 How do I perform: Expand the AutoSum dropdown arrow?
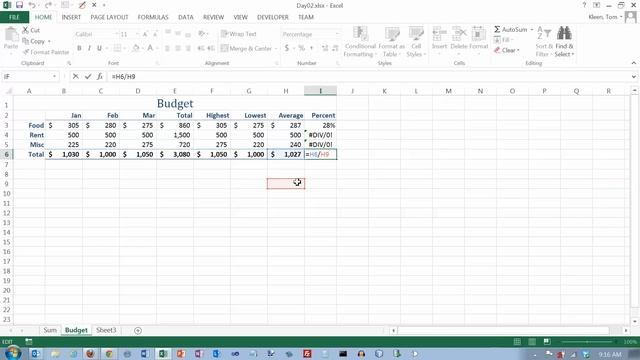531,29
